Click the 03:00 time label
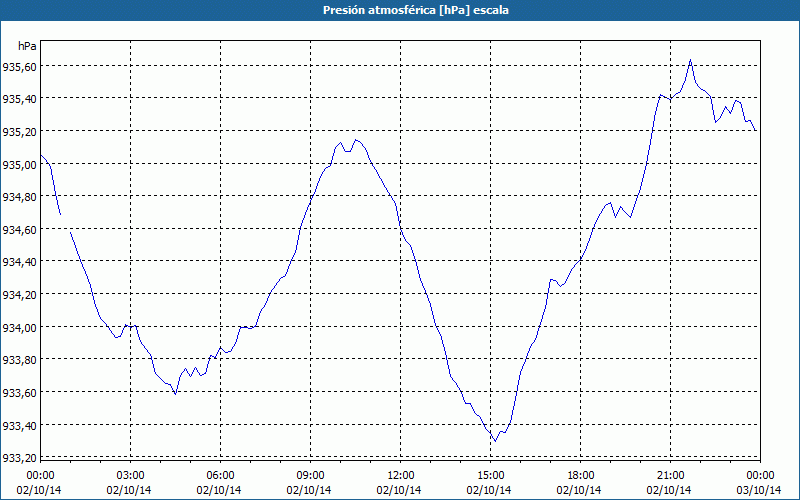 tap(131, 476)
